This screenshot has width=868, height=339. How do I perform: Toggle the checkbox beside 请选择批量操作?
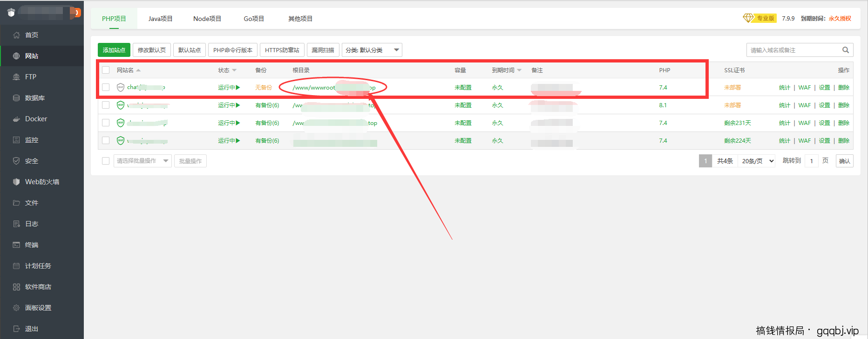pyautogui.click(x=106, y=161)
